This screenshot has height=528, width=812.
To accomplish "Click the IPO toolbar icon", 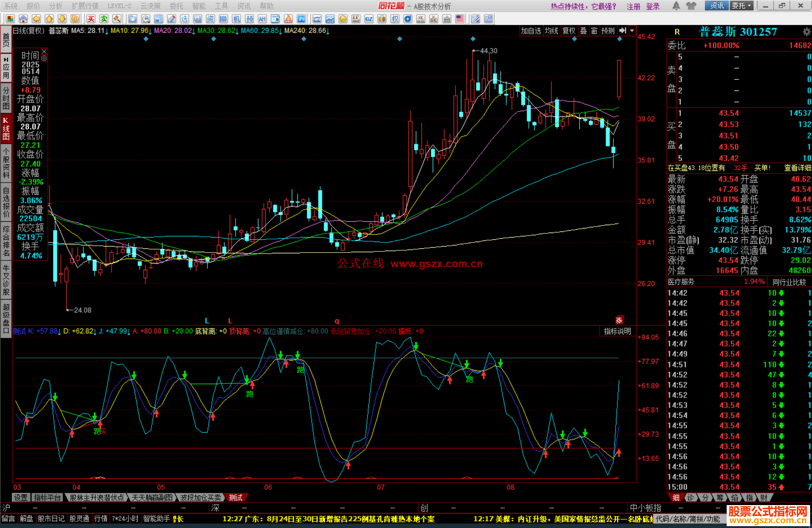I will point(301,19).
